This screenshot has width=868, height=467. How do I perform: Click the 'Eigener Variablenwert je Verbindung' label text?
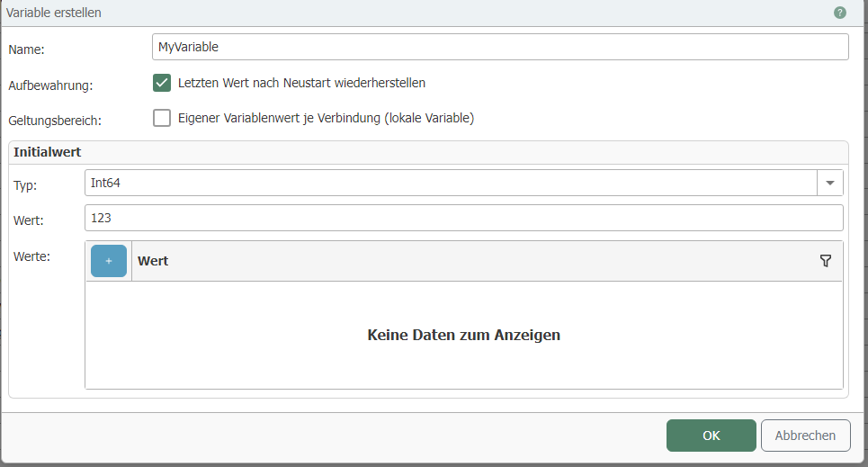coord(326,118)
